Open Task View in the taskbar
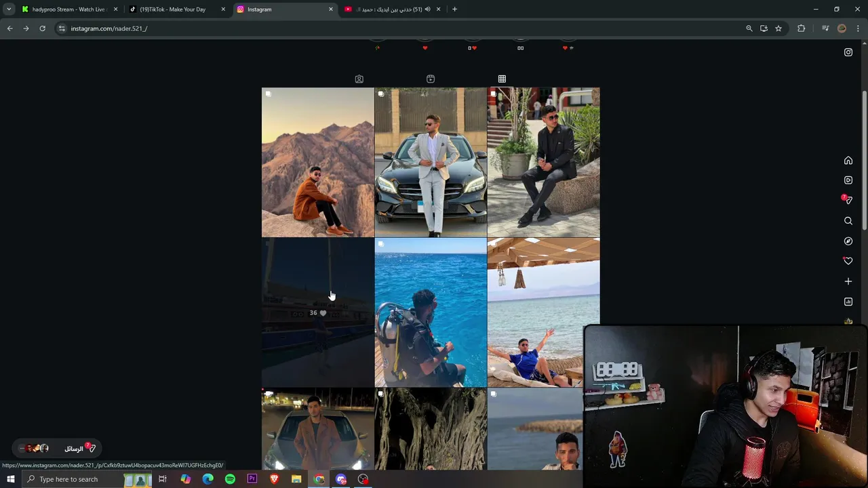The width and height of the screenshot is (868, 488). pos(163,479)
